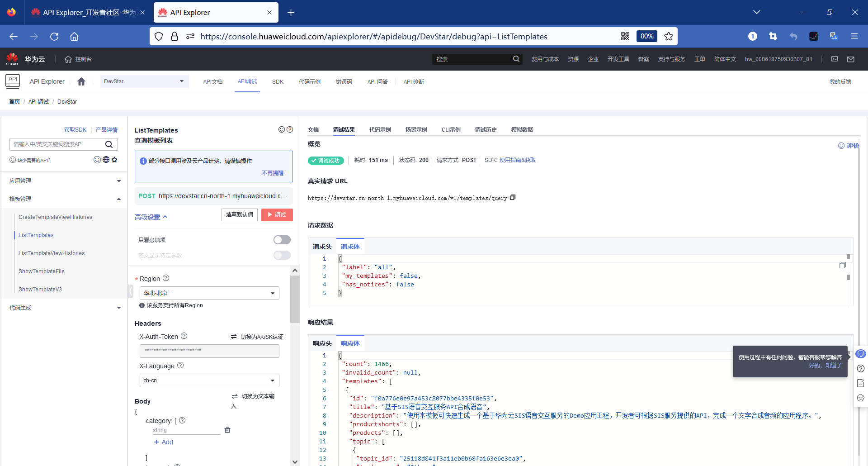Click scroll-down arrow of parameter panel
Screen dimensions: 868x466
pyautogui.click(x=295, y=461)
